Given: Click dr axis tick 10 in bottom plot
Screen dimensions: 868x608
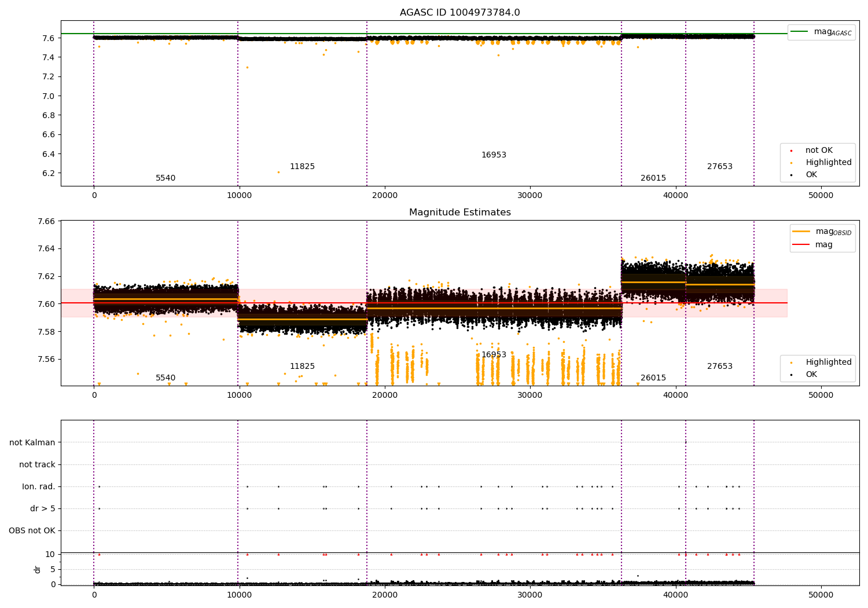Looking at the screenshot, I should (50, 554).
